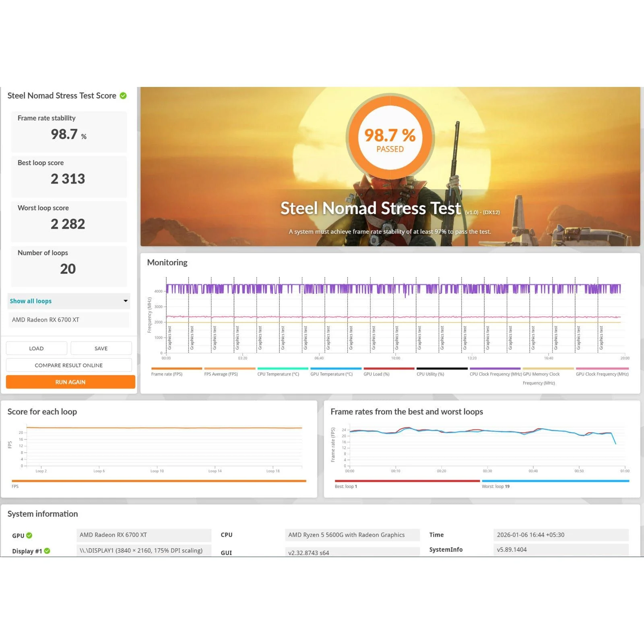
Task: Toggle the Worst: loop 19 legend line
Action: (x=555, y=483)
